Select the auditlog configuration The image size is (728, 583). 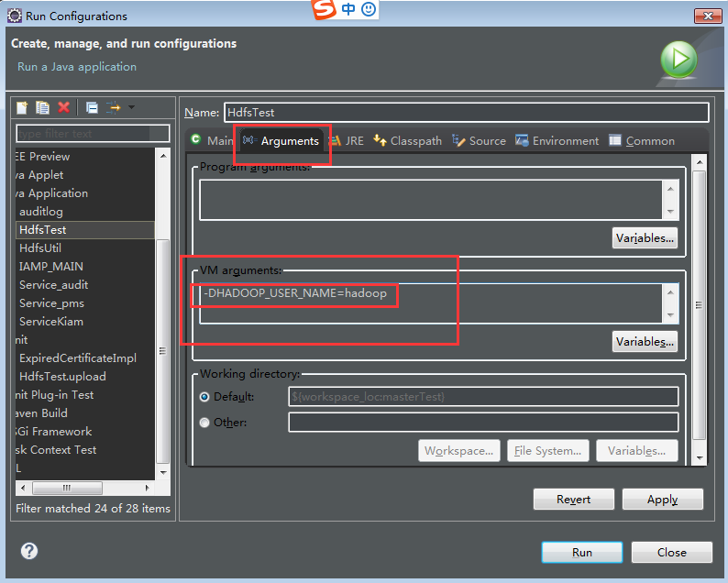click(41, 212)
